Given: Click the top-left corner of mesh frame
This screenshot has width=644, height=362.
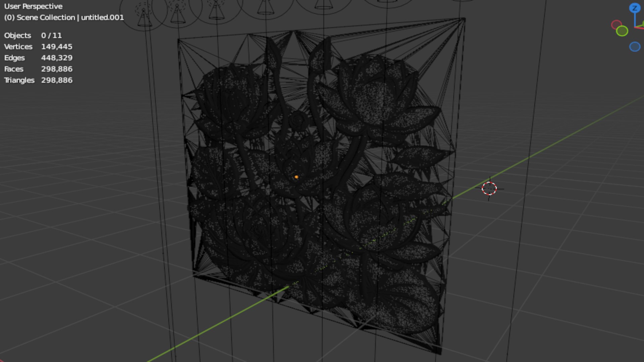Looking at the screenshot, I should [178, 40].
